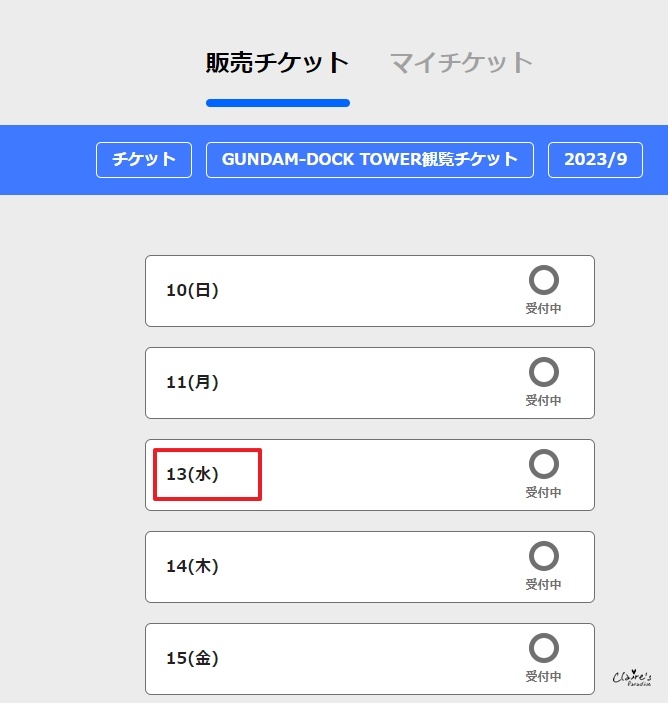Click 受付中 status text in 14(木) row

point(543,585)
